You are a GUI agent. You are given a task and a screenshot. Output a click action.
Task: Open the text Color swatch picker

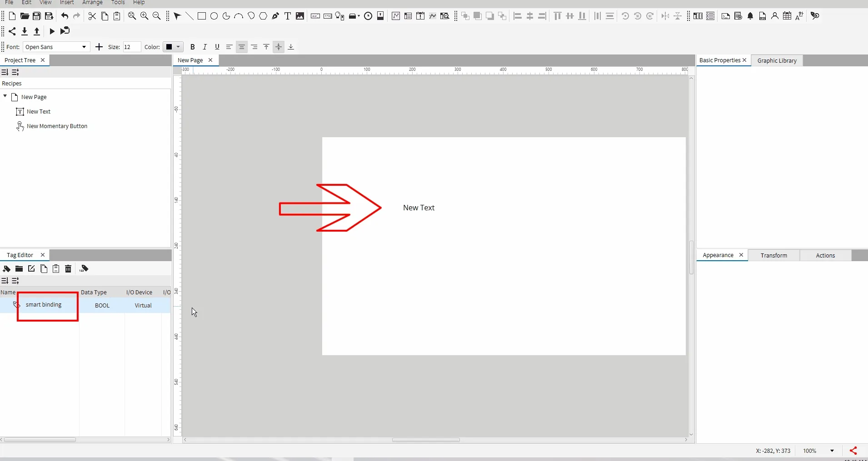pyautogui.click(x=173, y=47)
